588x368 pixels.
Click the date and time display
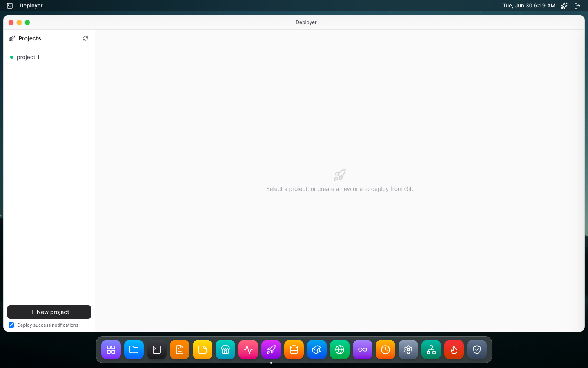[529, 6]
